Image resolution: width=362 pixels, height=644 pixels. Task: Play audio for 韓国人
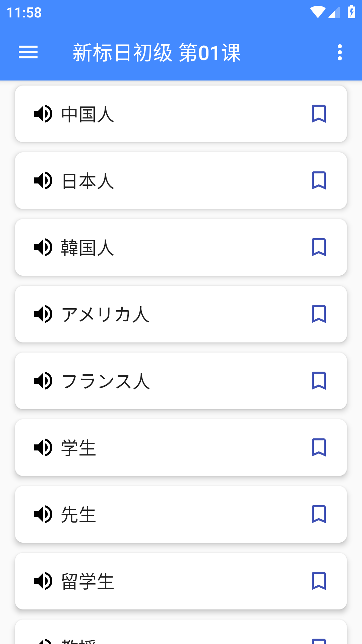click(43, 247)
